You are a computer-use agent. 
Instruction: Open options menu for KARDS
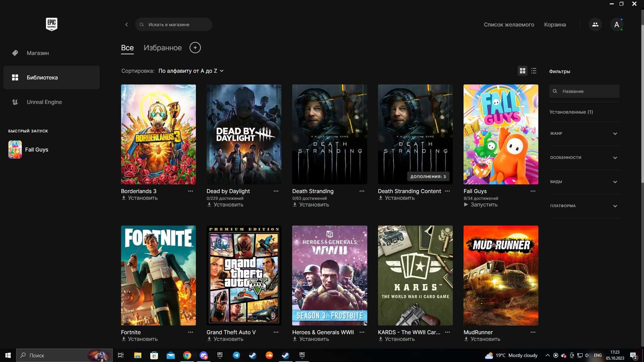pos(447,332)
